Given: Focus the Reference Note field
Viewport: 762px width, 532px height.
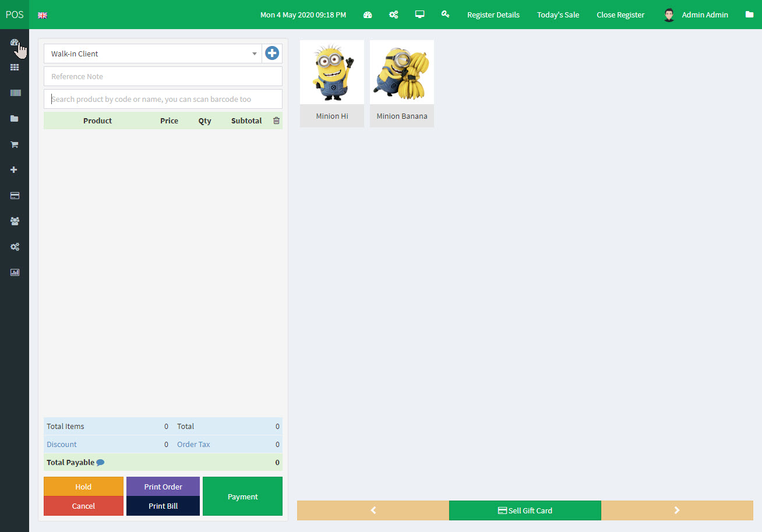Looking at the screenshot, I should pos(163,76).
